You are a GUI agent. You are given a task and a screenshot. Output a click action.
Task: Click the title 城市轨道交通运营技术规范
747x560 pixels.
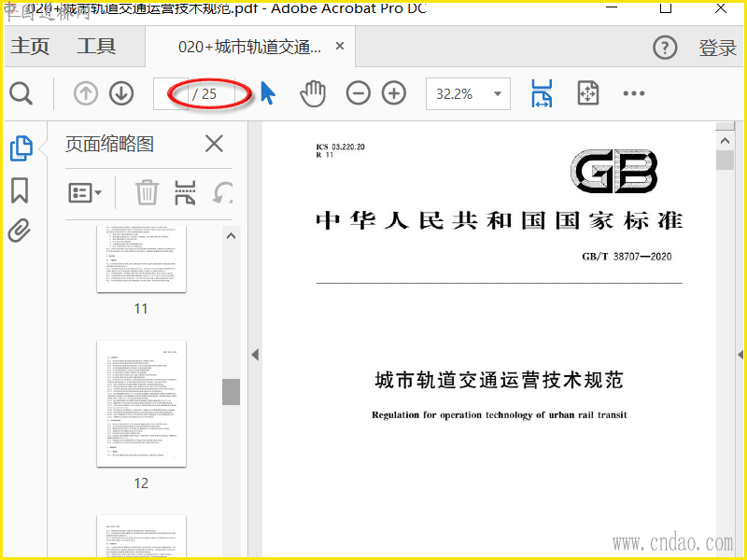[499, 380]
